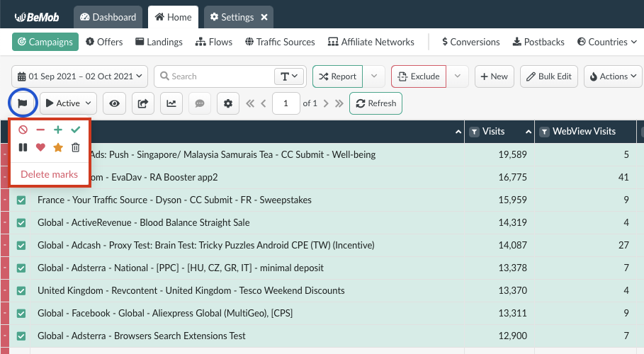The width and height of the screenshot is (644, 354).
Task: Apply the green checkmark mark
Action: [76, 130]
